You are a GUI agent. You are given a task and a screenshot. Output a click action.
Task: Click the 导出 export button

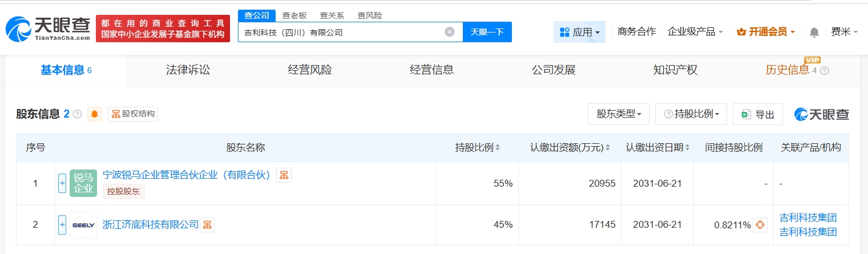click(x=758, y=114)
